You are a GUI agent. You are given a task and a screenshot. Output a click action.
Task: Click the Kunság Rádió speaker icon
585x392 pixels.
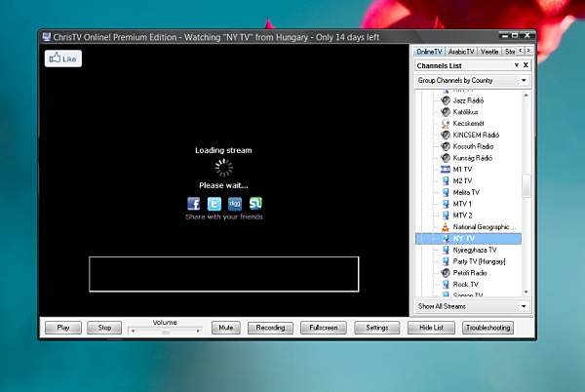(446, 158)
